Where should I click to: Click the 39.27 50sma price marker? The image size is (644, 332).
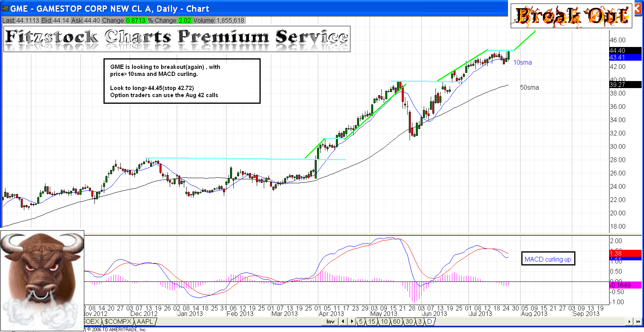[625, 85]
